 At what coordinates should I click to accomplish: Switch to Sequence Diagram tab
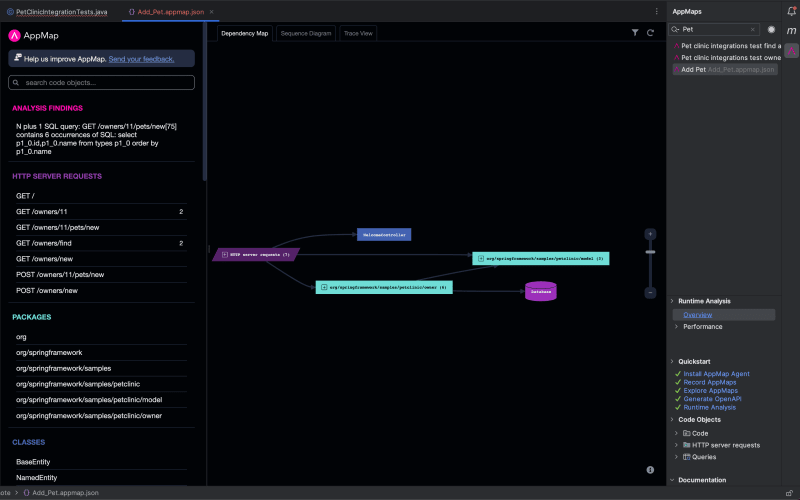click(x=306, y=33)
